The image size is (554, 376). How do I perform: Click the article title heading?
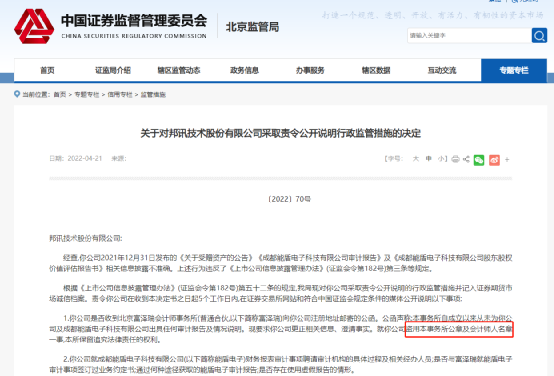pos(281,133)
